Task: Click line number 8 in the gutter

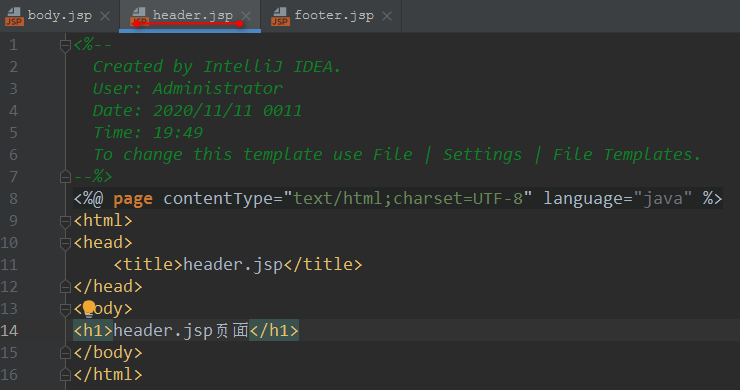Action: point(13,199)
